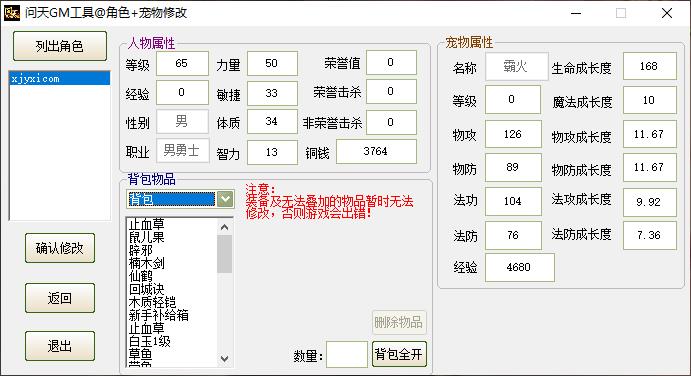Image resolution: width=691 pixels, height=376 pixels.
Task: Click the item list scroll up arrow
Action: pos(224,227)
